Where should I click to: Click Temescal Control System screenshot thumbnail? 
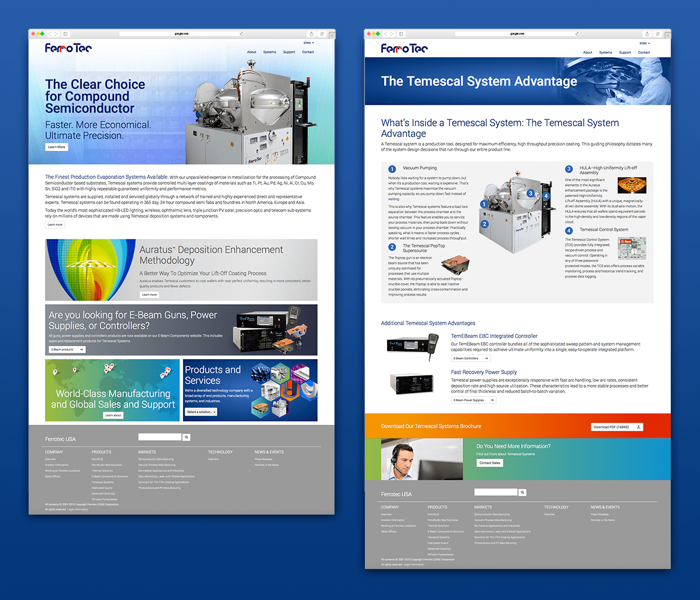(632, 249)
